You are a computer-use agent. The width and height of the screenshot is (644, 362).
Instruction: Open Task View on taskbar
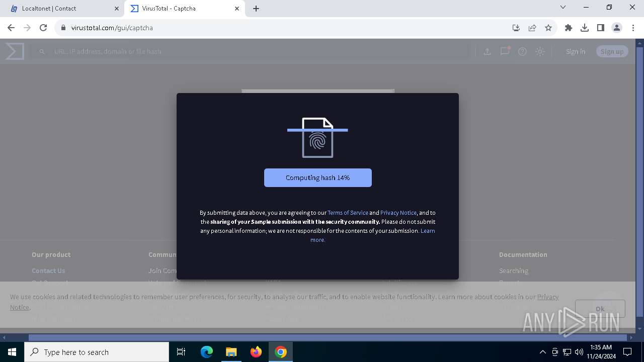[x=181, y=352]
